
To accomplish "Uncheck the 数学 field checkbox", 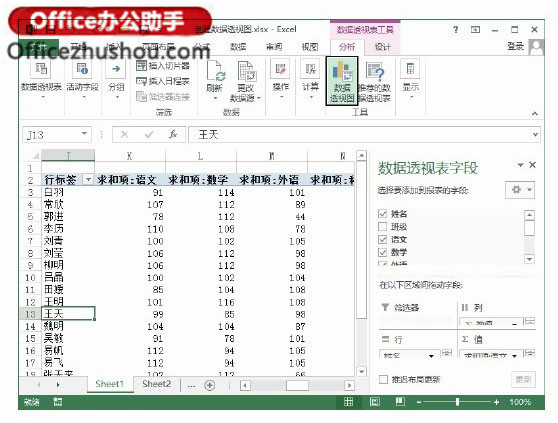I will click(383, 252).
